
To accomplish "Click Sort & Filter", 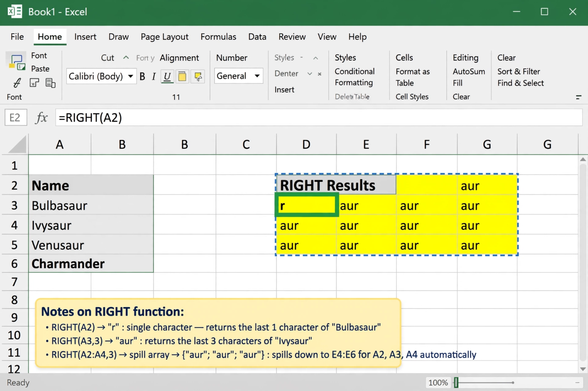I will pos(519,71).
